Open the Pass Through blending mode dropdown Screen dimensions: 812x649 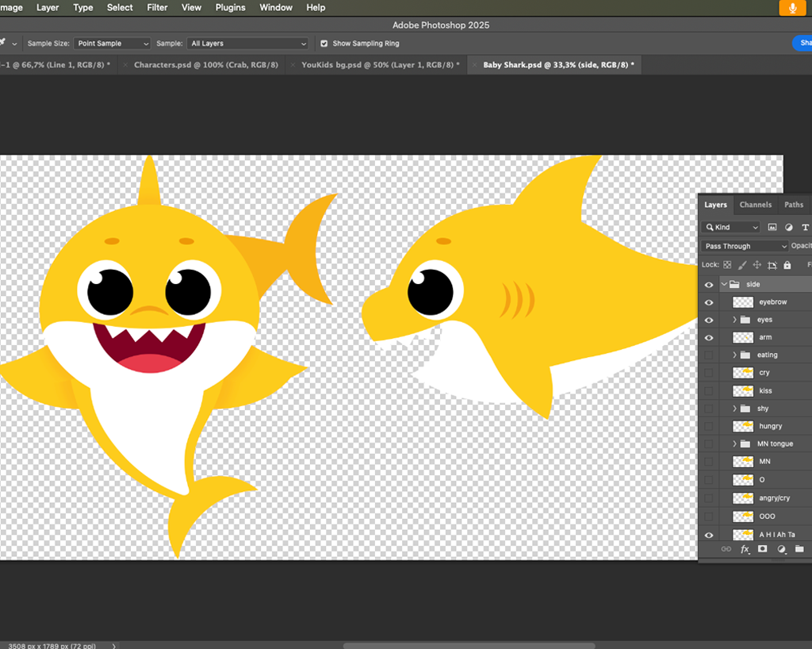tap(744, 246)
